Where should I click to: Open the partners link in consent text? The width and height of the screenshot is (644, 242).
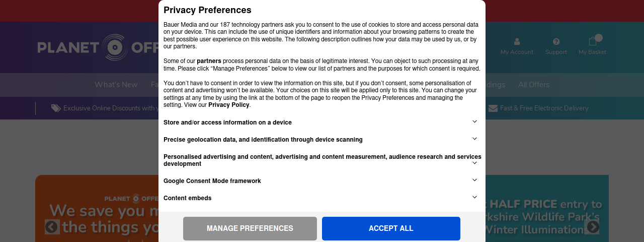click(209, 61)
